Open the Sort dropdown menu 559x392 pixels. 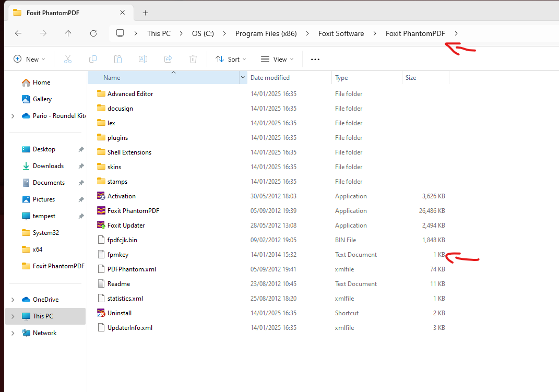tap(231, 59)
